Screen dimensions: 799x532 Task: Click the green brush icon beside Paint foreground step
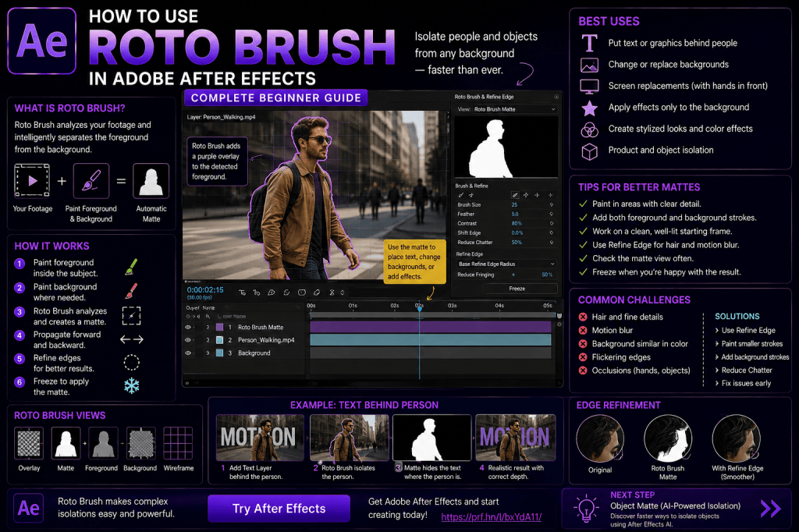(131, 267)
